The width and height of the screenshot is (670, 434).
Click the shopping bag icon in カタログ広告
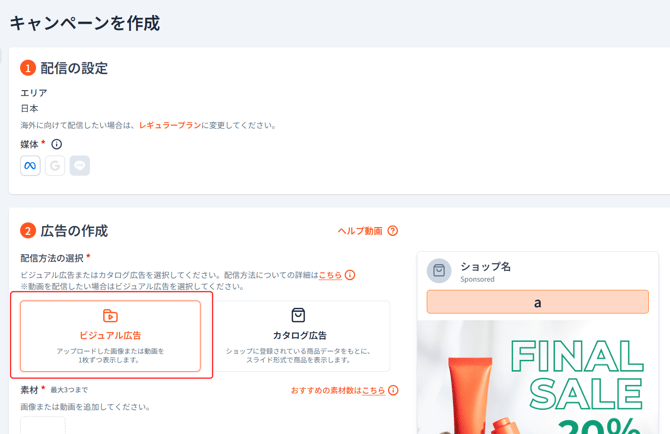(298, 315)
